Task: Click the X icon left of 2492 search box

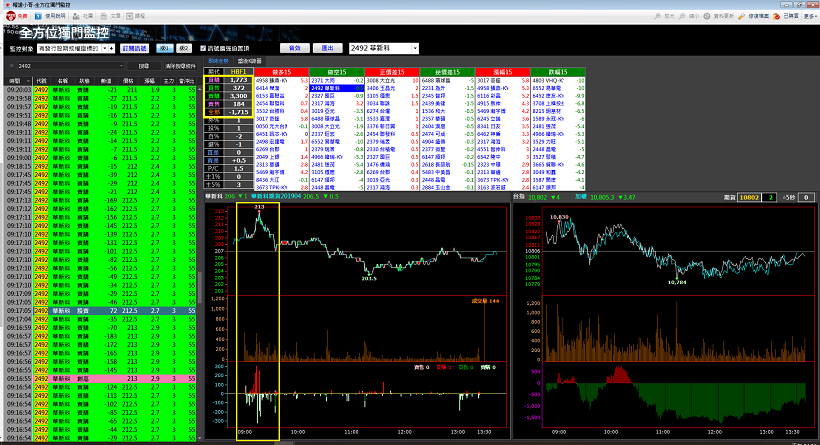Action: [x=12, y=66]
